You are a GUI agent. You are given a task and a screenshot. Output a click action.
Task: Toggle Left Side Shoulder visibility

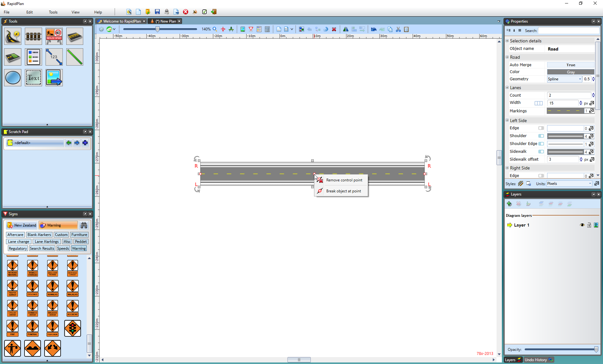(541, 136)
